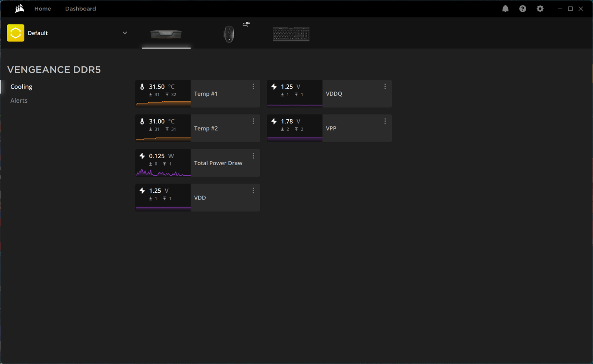
Task: Click the Default profile name
Action: tap(38, 33)
